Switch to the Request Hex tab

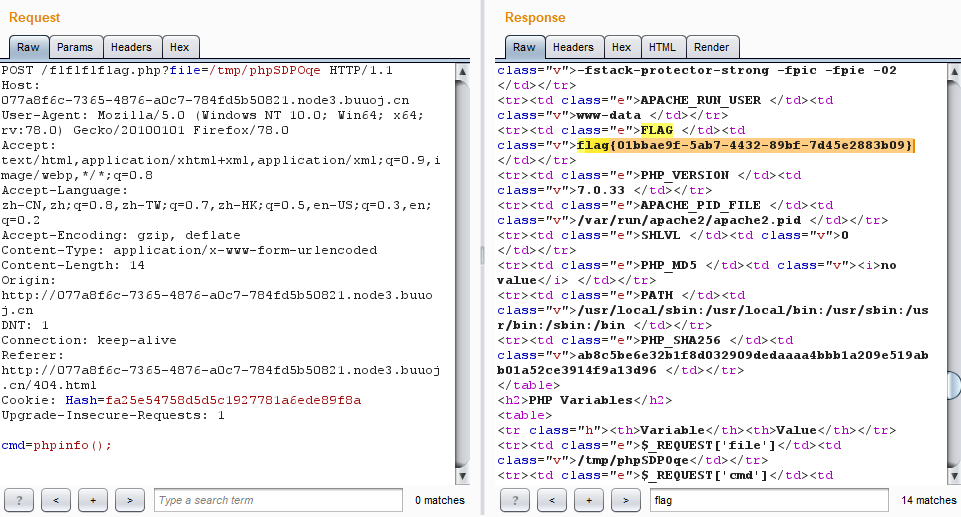180,47
